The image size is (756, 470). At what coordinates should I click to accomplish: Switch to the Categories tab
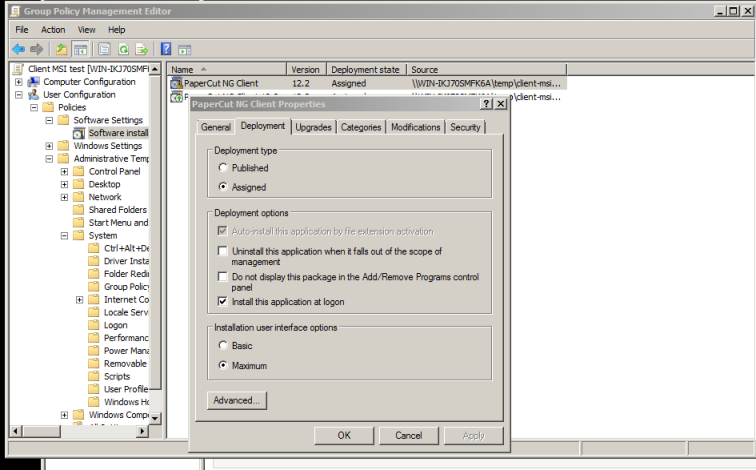pos(361,127)
